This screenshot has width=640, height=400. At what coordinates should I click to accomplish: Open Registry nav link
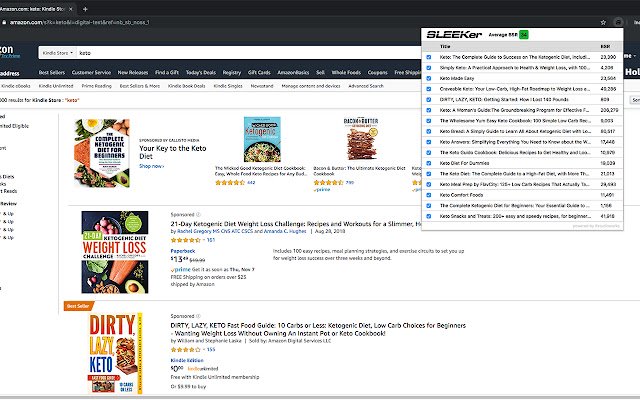[232, 73]
